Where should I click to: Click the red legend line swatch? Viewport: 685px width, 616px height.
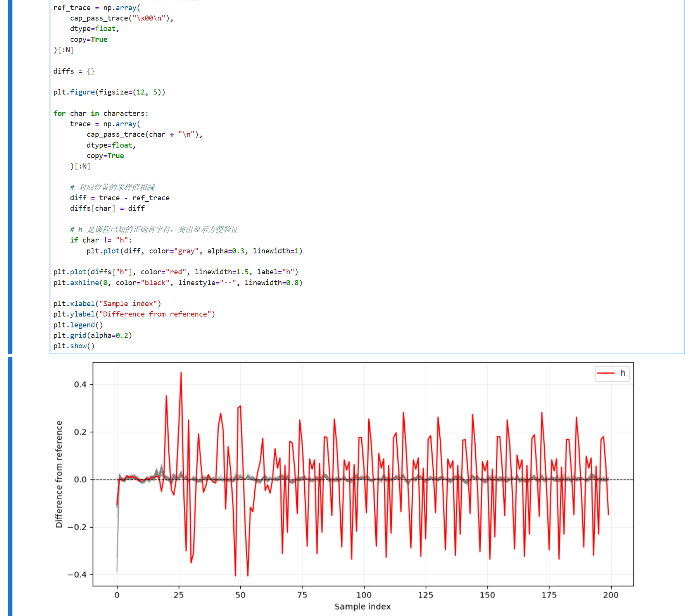coord(606,373)
